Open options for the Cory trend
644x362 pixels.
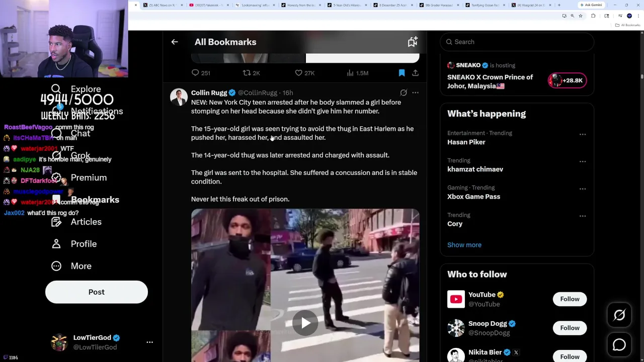pos(583,216)
